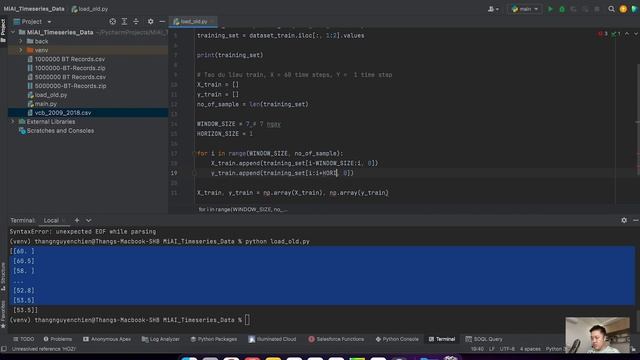Open Salesforce Functions tool window
The image size is (640, 360).
[336, 339]
